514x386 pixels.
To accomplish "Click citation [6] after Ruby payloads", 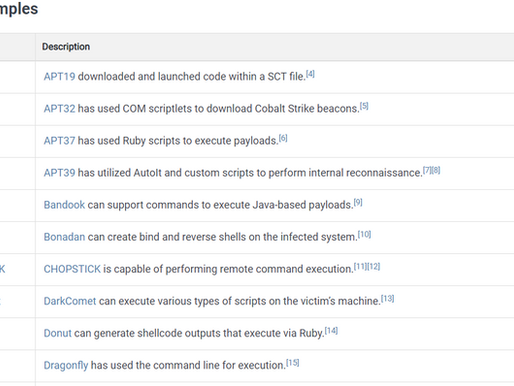I will click(x=283, y=138).
